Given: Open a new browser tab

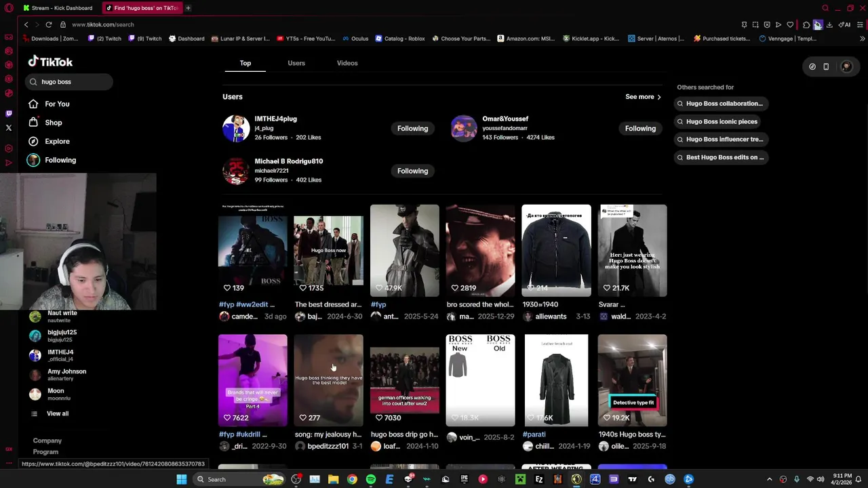Looking at the screenshot, I should [x=188, y=8].
